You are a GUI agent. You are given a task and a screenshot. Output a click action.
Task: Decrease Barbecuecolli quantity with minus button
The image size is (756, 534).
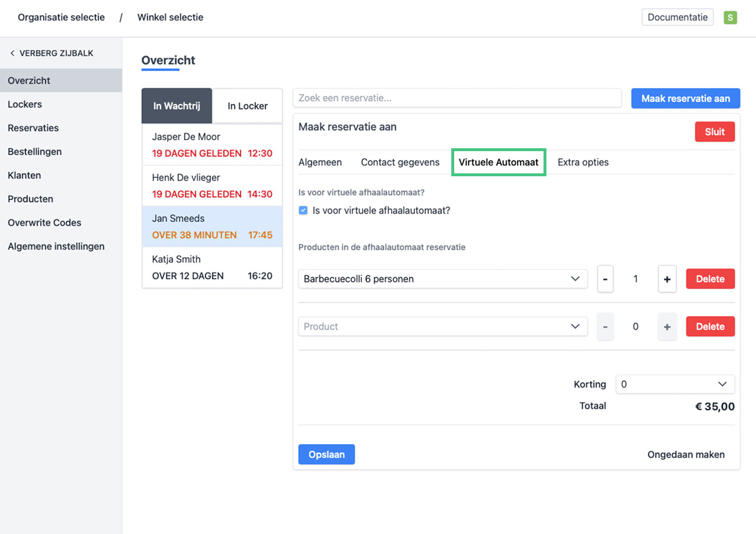point(605,279)
